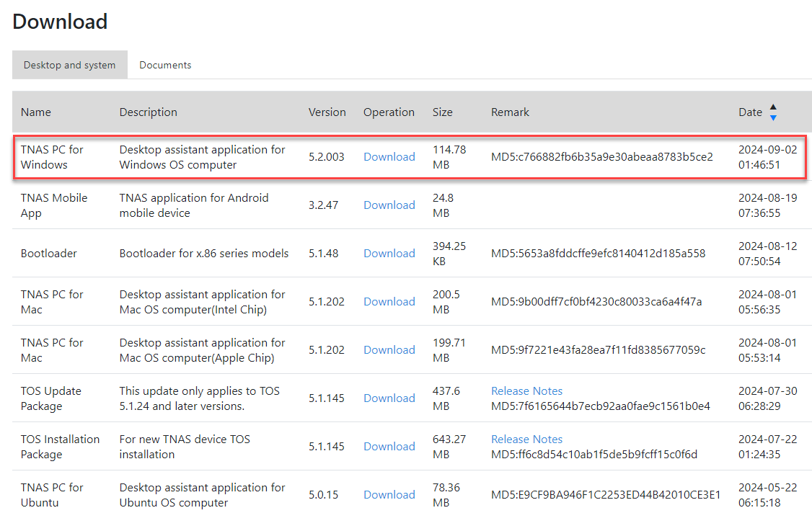Click date 2024-08-01 05:56:35
Screen dimensions: 812x531
(767, 301)
